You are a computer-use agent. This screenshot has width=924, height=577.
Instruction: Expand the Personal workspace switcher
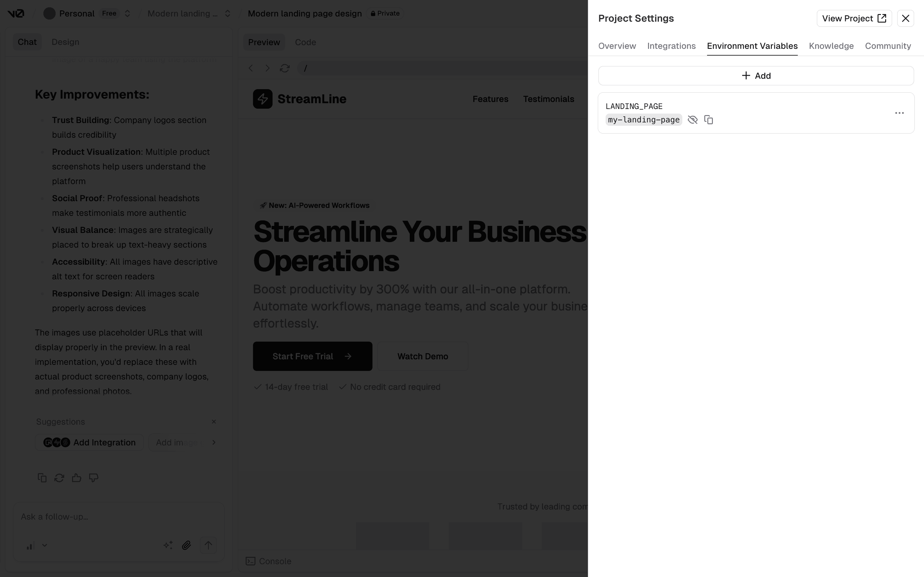pos(127,14)
